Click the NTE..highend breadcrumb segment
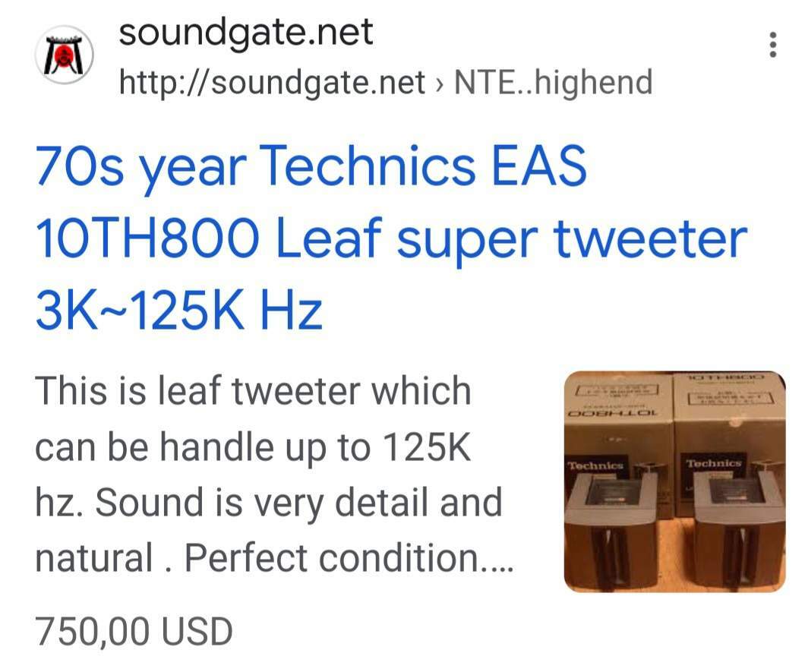805x672 pixels. click(554, 82)
